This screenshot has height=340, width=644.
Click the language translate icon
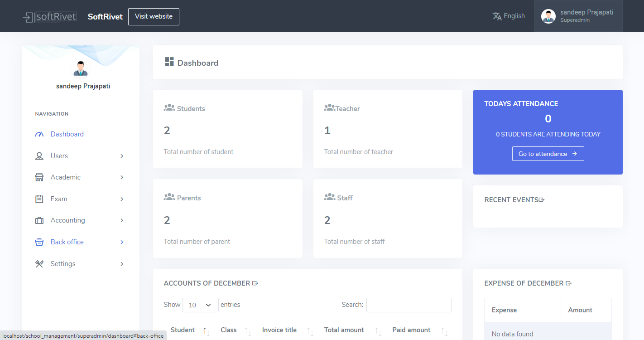click(x=497, y=16)
